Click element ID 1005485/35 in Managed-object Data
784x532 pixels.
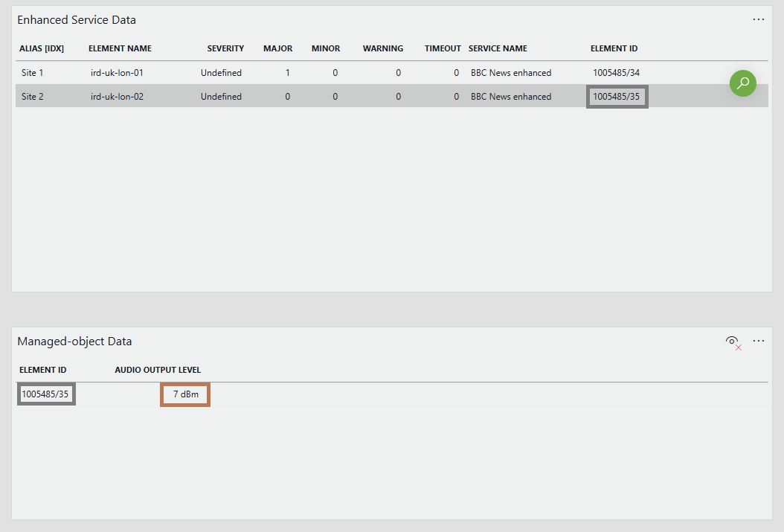click(x=45, y=394)
